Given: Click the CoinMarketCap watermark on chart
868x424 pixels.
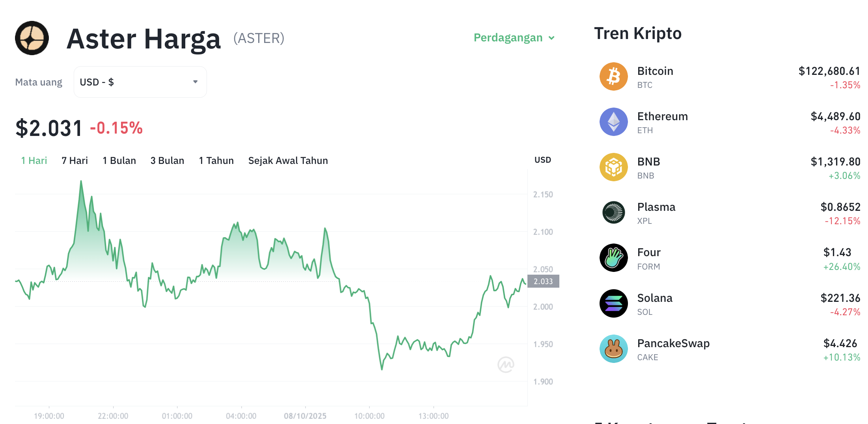Looking at the screenshot, I should pyautogui.click(x=506, y=364).
